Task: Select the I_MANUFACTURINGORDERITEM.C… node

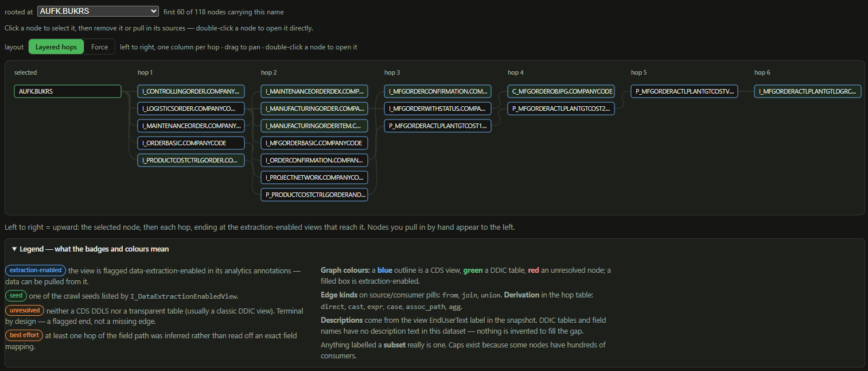Action: point(314,126)
